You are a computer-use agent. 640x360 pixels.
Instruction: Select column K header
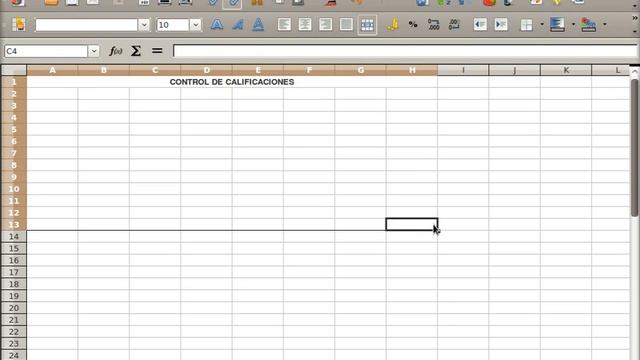(566, 70)
